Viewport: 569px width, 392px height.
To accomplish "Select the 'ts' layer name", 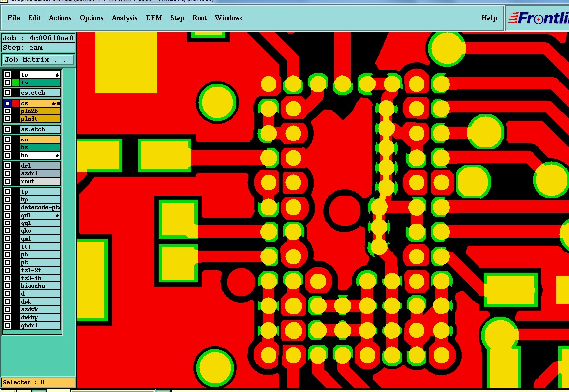I will 40,83.
